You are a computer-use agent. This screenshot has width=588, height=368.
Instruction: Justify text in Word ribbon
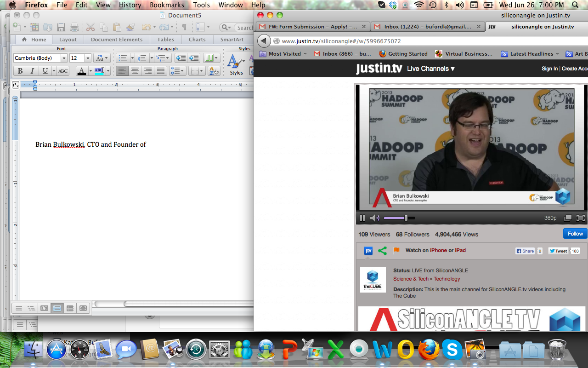click(x=161, y=71)
